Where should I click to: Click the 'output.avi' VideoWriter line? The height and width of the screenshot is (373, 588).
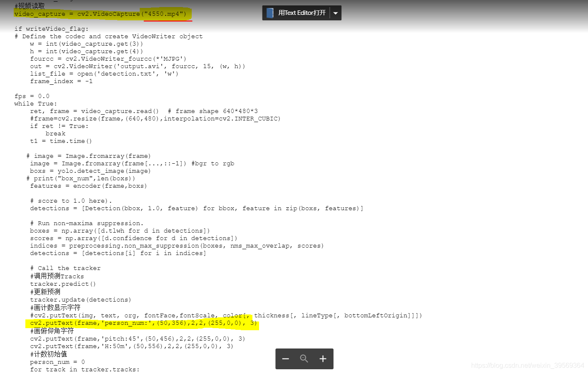137,66
